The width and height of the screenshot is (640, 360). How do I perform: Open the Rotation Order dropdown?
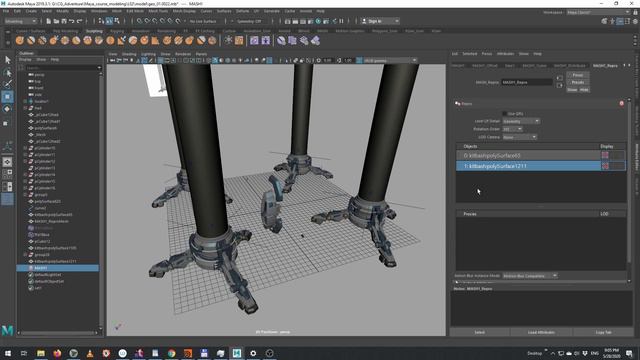coord(512,129)
